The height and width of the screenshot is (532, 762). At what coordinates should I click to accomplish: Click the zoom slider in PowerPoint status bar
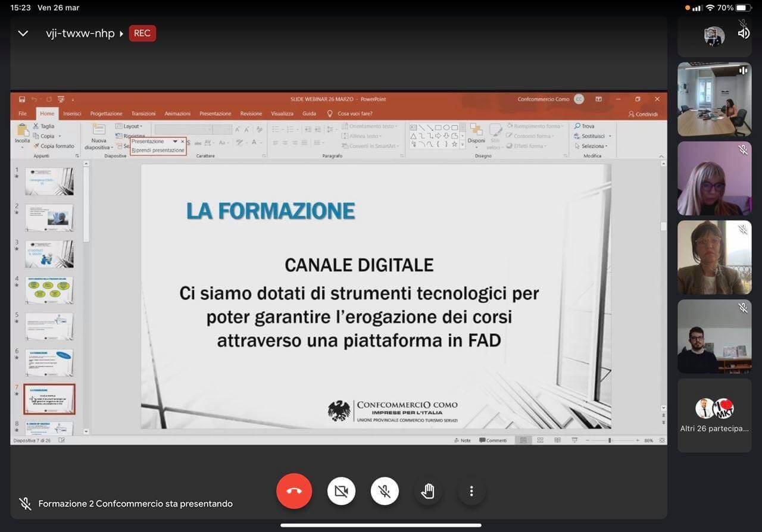[610, 440]
